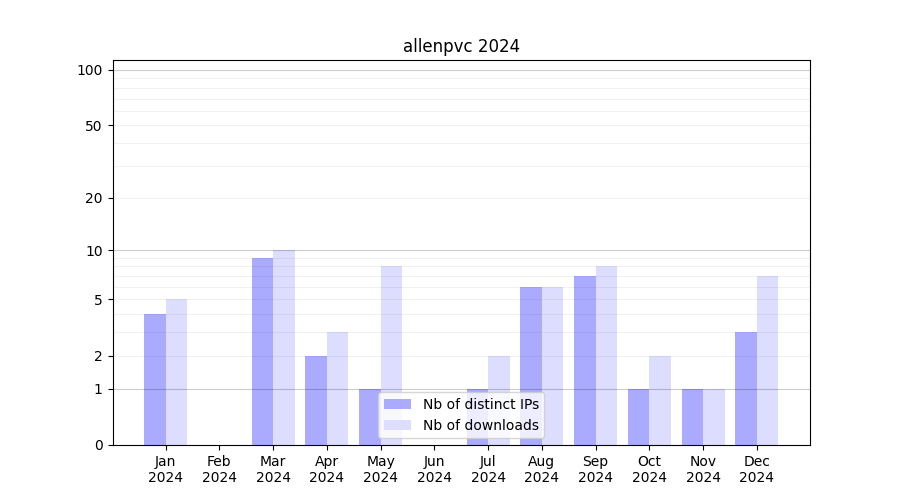Click the March downloads bar reaching 10
Viewport: 900px width, 500px height.
coord(284,347)
